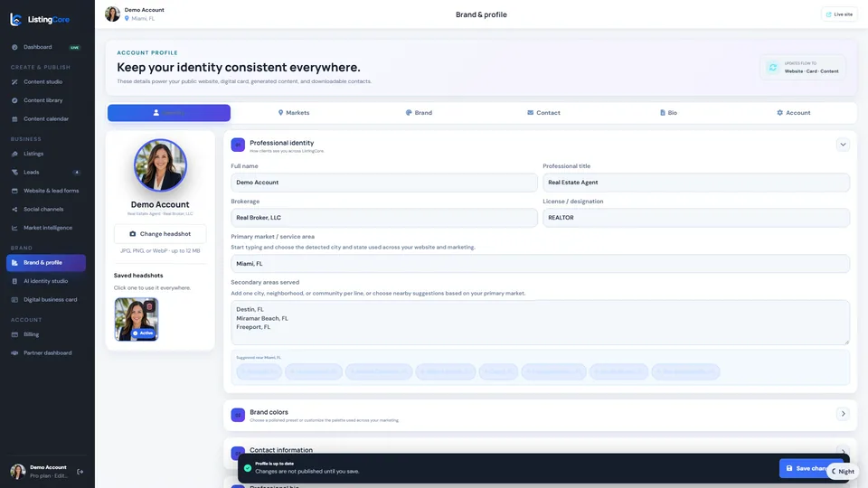Select Brand & profile sidebar item
This screenshot has width=868, height=488.
[46, 263]
